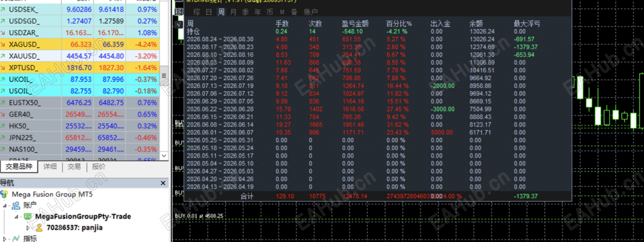Collapse the 账户 tree node

4,205
